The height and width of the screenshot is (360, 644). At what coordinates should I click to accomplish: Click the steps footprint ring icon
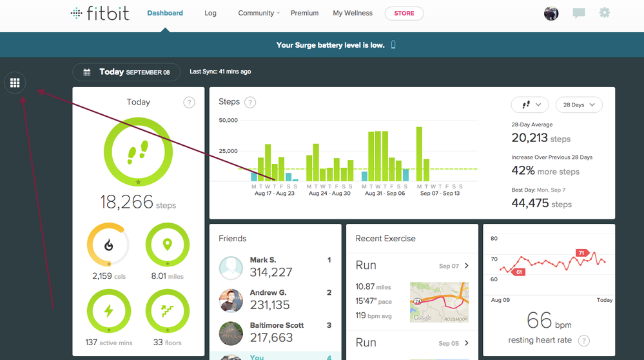138,152
